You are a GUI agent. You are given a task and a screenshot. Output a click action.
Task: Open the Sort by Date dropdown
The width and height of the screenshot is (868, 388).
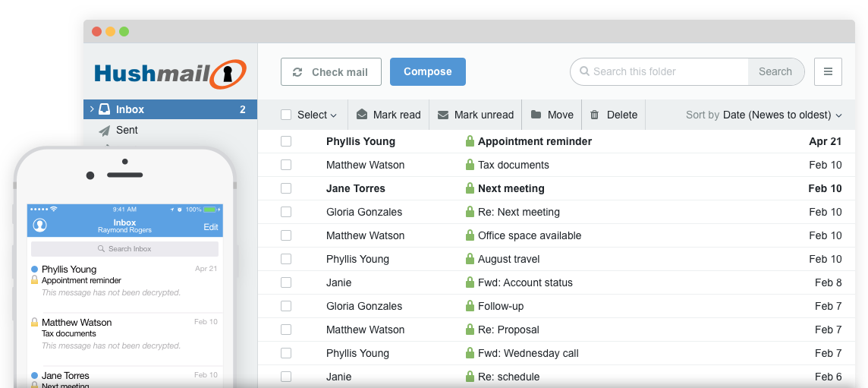763,115
